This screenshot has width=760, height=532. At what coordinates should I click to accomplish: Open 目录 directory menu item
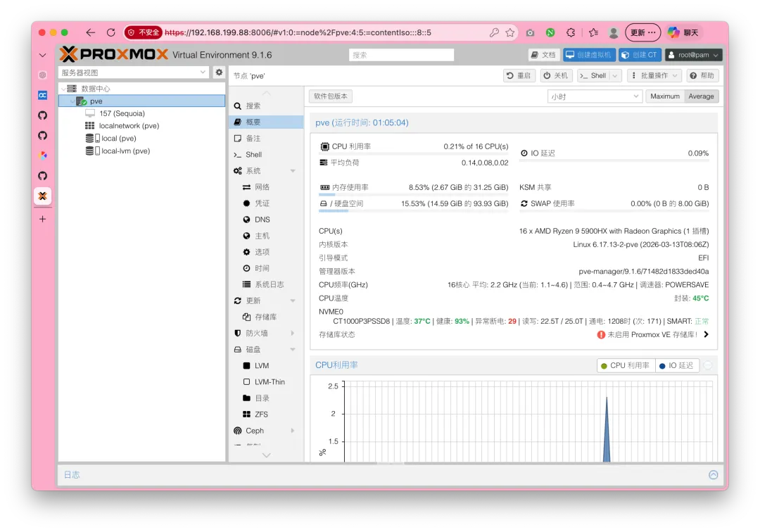click(x=266, y=398)
